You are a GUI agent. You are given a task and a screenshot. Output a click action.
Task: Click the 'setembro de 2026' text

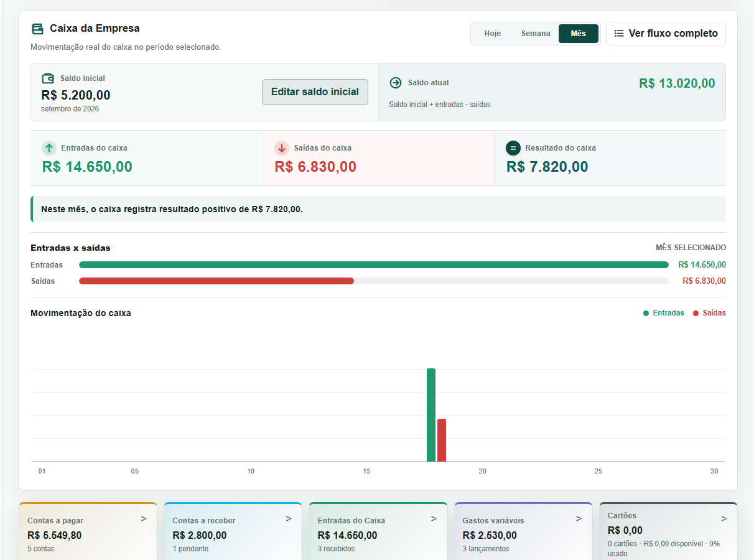[70, 109]
